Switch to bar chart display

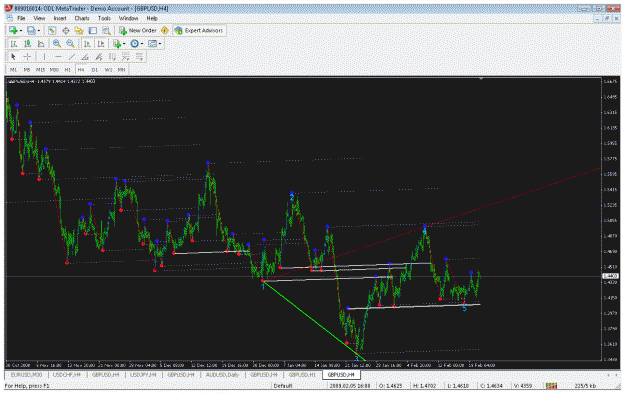[x=14, y=43]
